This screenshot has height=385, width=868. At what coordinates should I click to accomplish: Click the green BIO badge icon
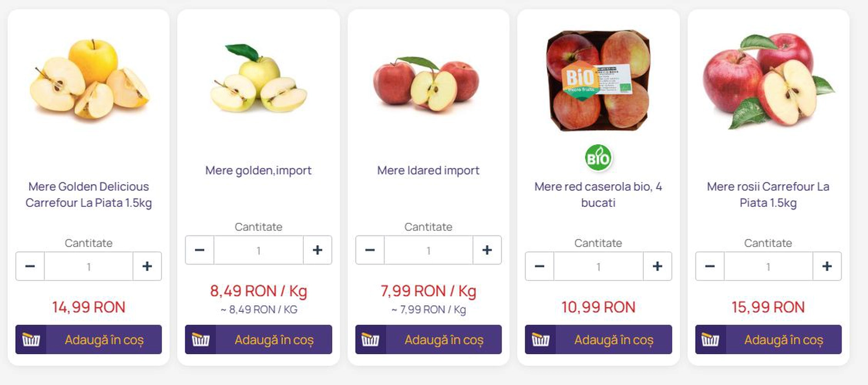coord(598,158)
